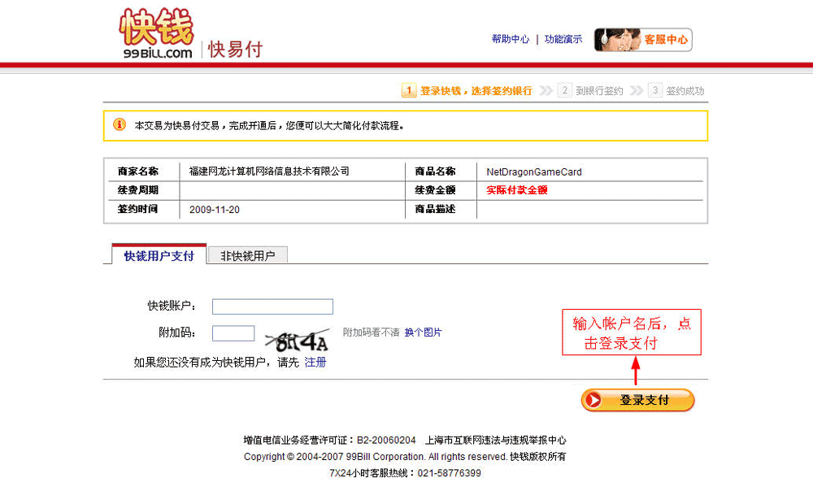The width and height of the screenshot is (813, 504).
Task: Click the 99Bill Corporation copyright line
Action: [404, 457]
